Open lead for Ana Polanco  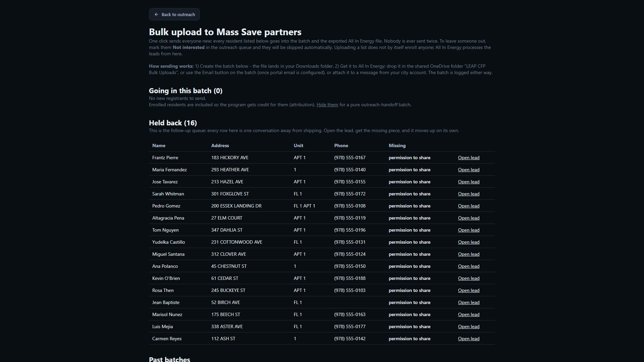[469, 266]
